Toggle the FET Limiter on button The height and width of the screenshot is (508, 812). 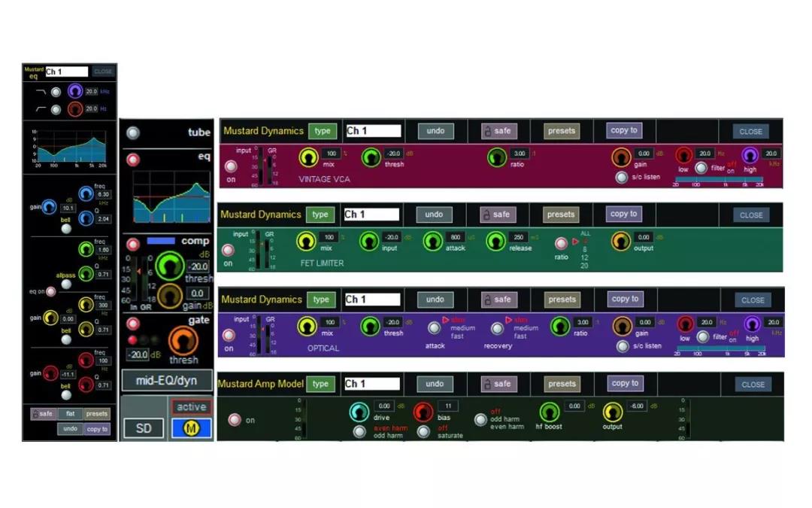[x=228, y=251]
